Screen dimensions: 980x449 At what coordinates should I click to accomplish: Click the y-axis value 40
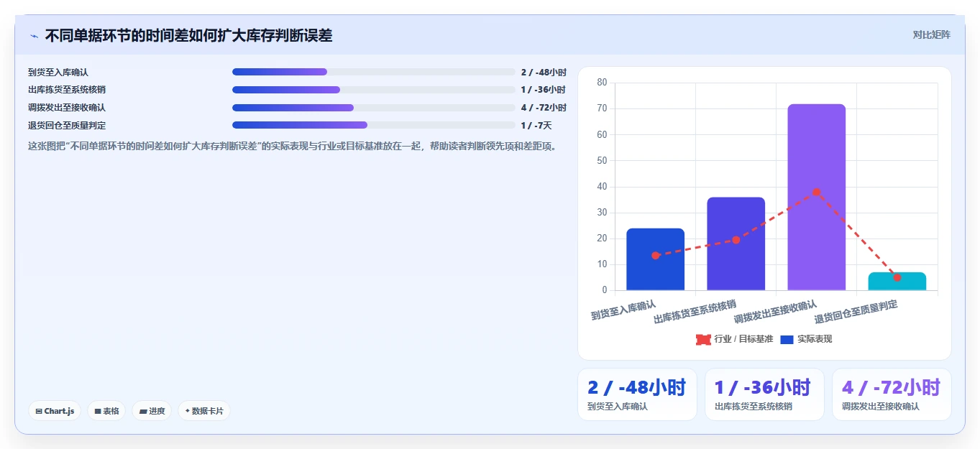(x=602, y=187)
